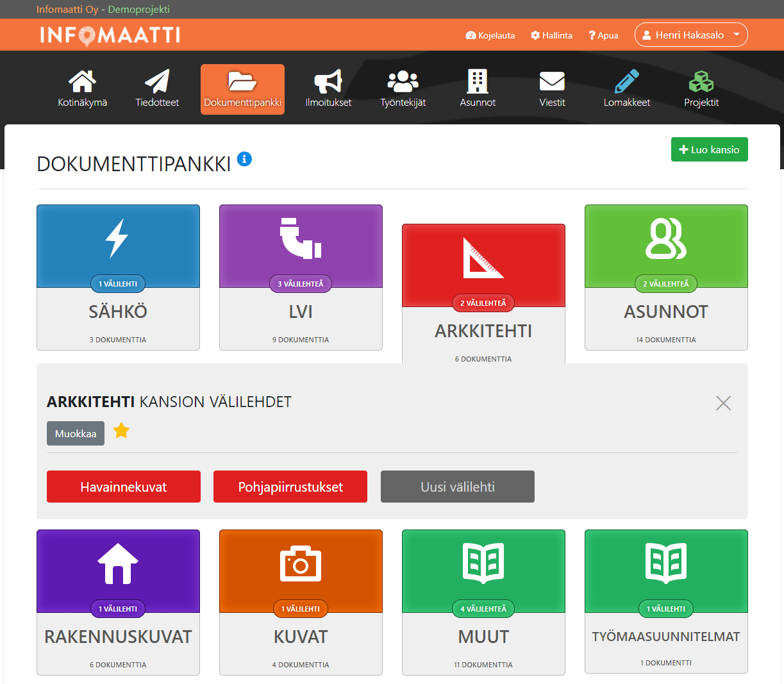Open the RAKENNUSKUVAT folder title
This screenshot has height=684, width=784.
118,637
